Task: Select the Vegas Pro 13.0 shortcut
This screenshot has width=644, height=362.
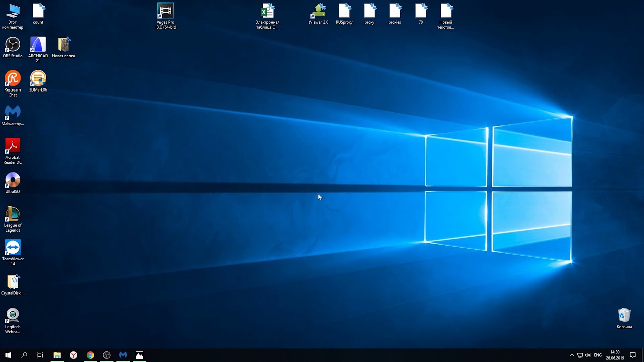Action: (166, 16)
